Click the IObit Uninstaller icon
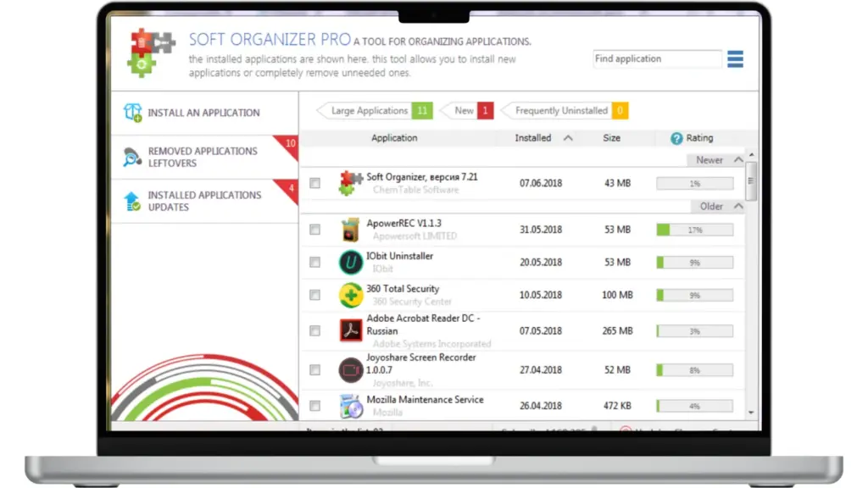Image resolution: width=868 pixels, height=488 pixels. [x=350, y=263]
